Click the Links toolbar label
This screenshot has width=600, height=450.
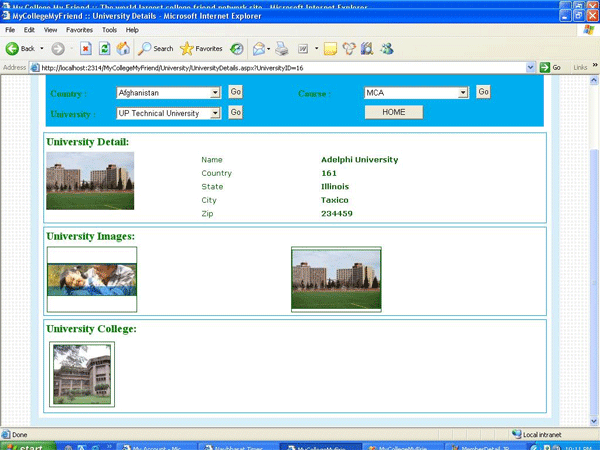(x=580, y=68)
